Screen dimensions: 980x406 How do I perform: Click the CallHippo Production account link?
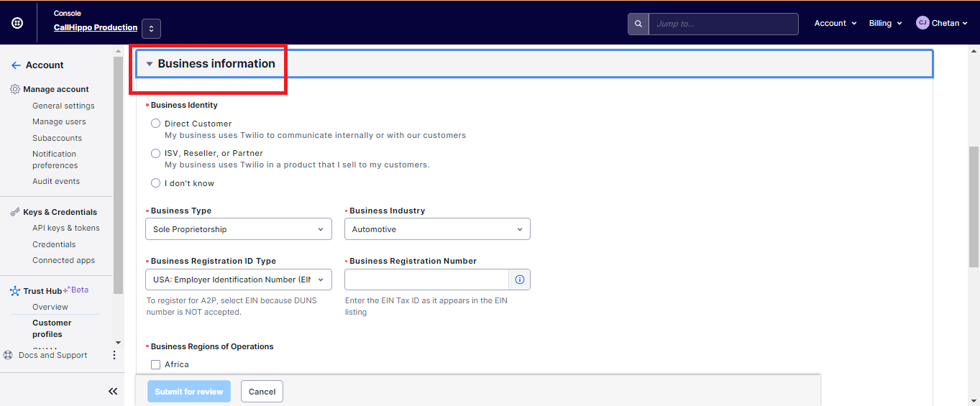tap(96, 27)
